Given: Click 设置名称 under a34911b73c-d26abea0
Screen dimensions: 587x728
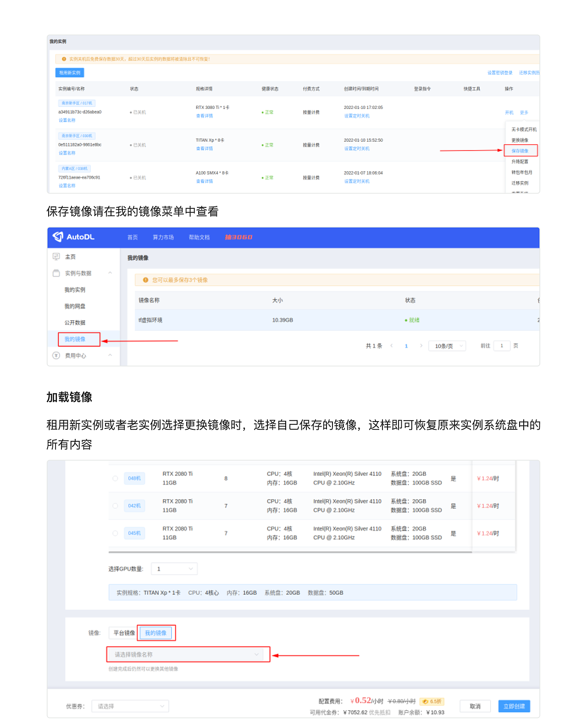Looking at the screenshot, I should click(x=67, y=120).
